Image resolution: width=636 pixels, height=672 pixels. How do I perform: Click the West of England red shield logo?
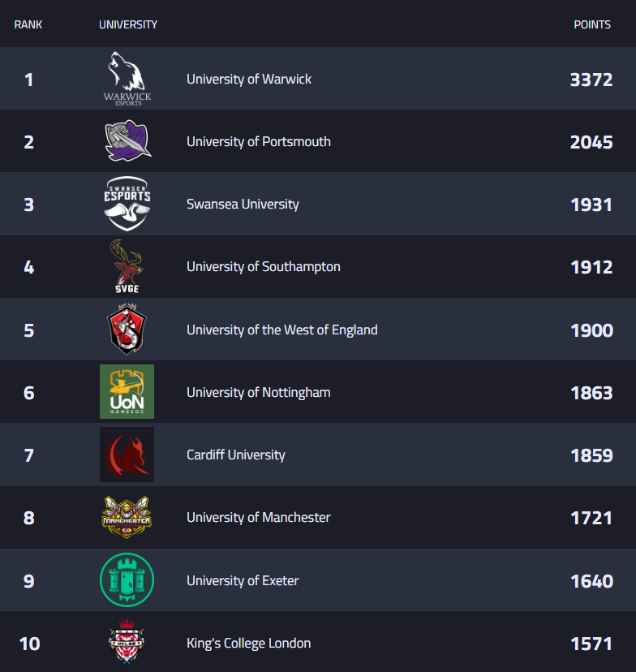127,330
